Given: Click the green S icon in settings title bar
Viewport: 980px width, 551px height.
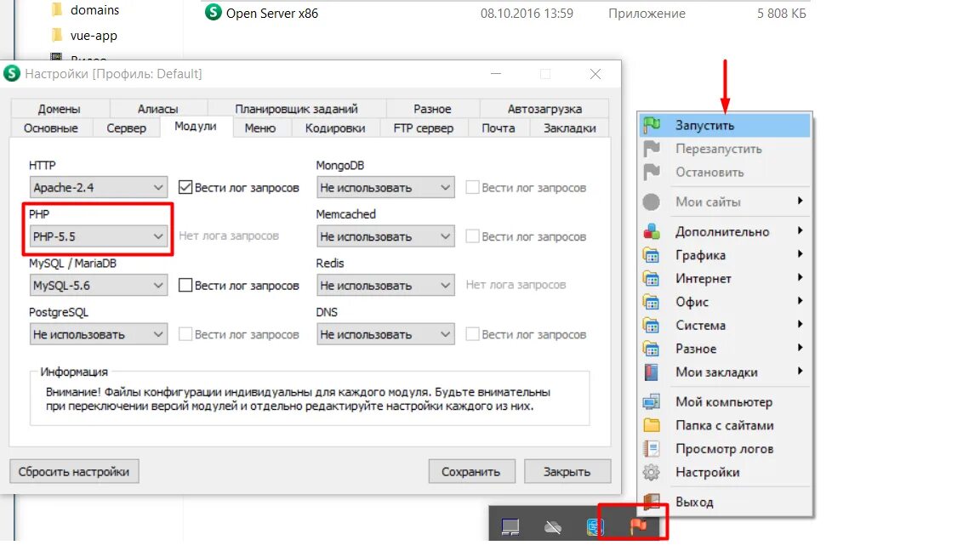Looking at the screenshot, I should tap(12, 74).
